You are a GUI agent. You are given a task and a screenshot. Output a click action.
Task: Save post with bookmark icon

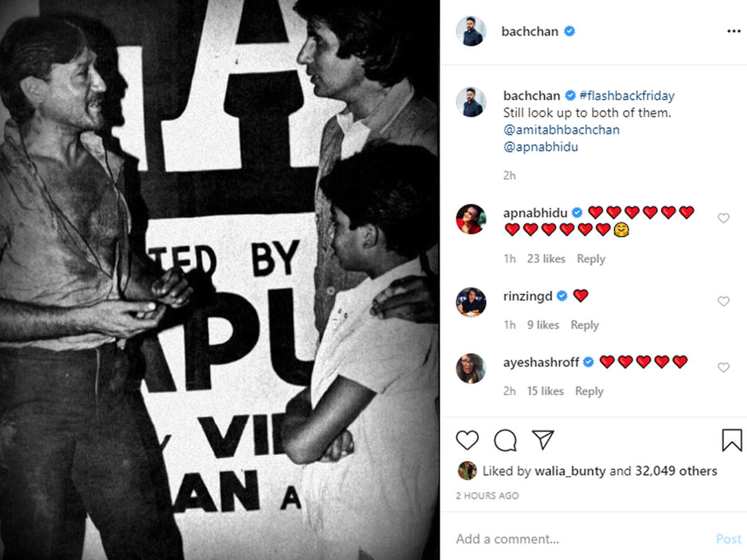pyautogui.click(x=732, y=441)
